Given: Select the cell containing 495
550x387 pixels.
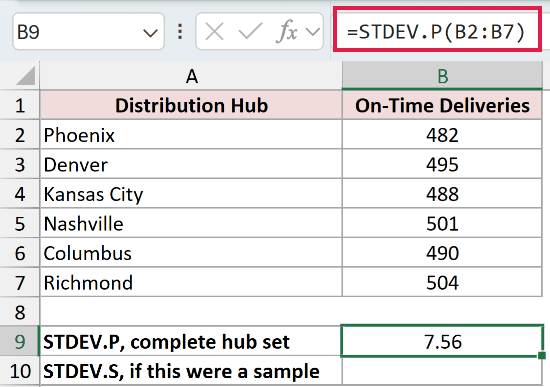Looking at the screenshot, I should (442, 164).
